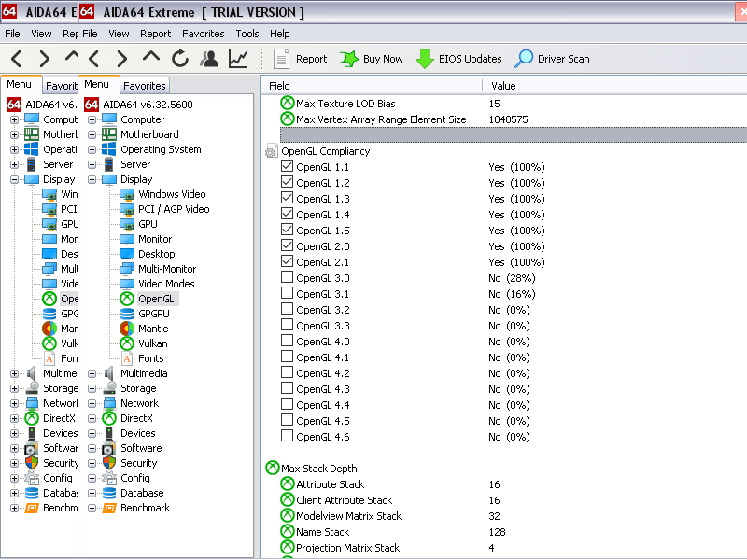The width and height of the screenshot is (747, 560).
Task: Click the Report toolbar button label
Action: [312, 59]
